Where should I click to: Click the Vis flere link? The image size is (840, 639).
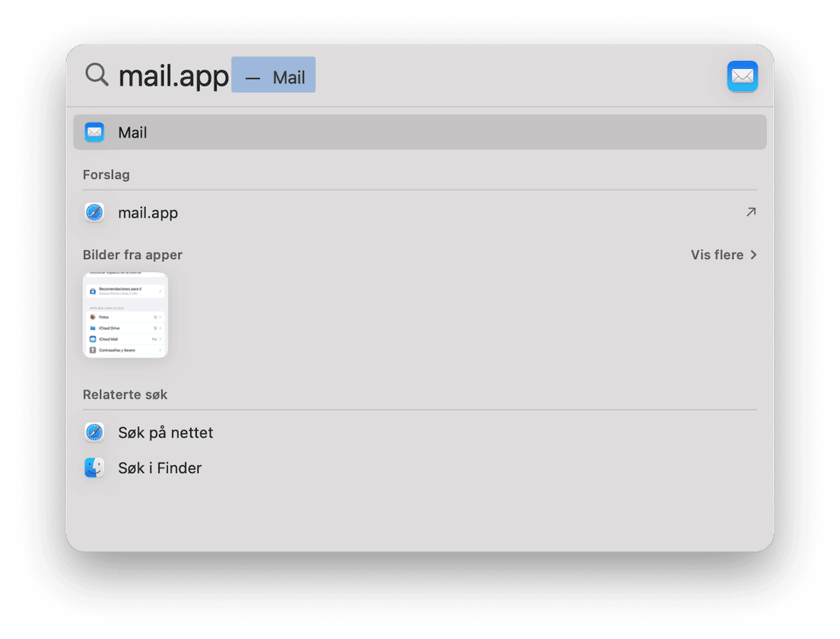click(717, 255)
